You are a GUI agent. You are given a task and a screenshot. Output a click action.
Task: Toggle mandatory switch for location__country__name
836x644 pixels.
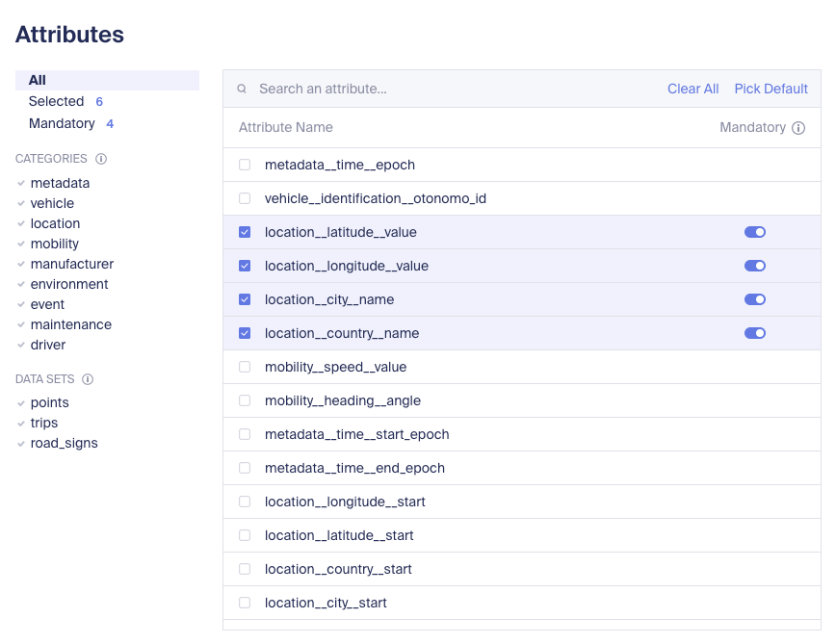click(755, 333)
